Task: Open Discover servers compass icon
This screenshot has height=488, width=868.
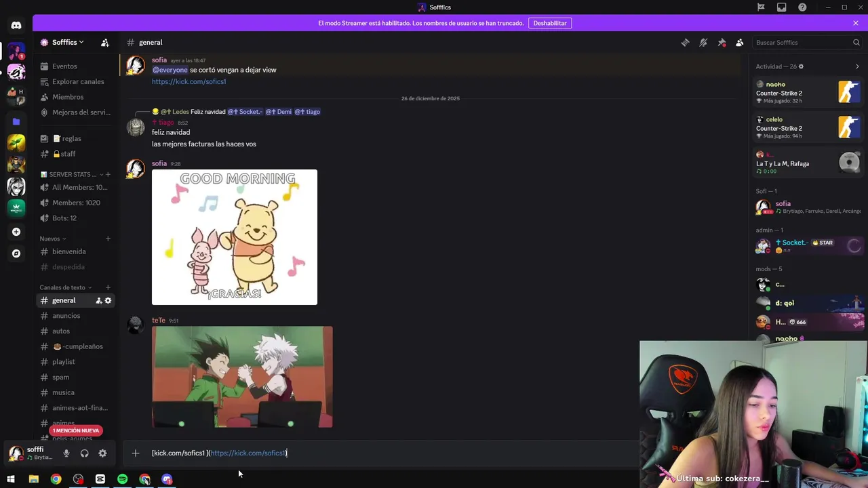Action: point(16,253)
